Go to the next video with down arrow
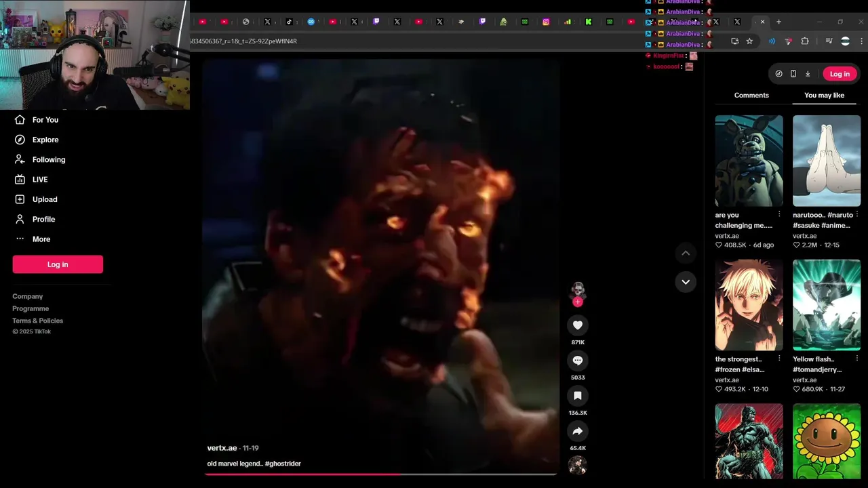 tap(686, 282)
